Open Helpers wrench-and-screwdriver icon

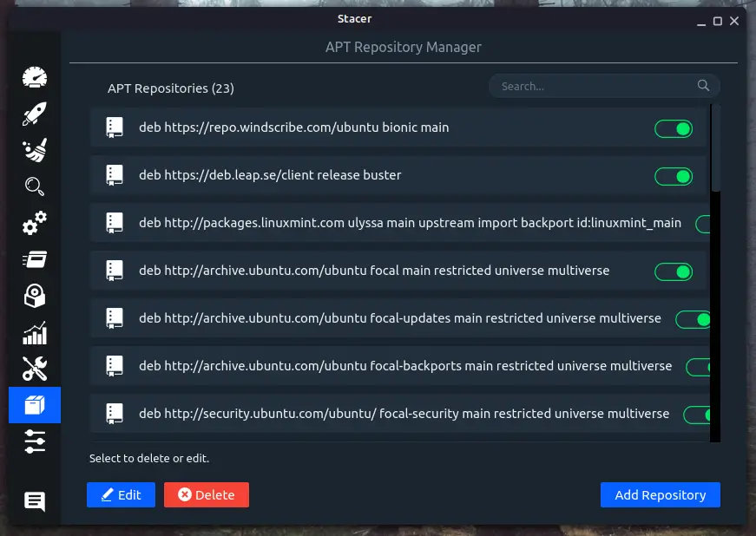pyautogui.click(x=35, y=369)
